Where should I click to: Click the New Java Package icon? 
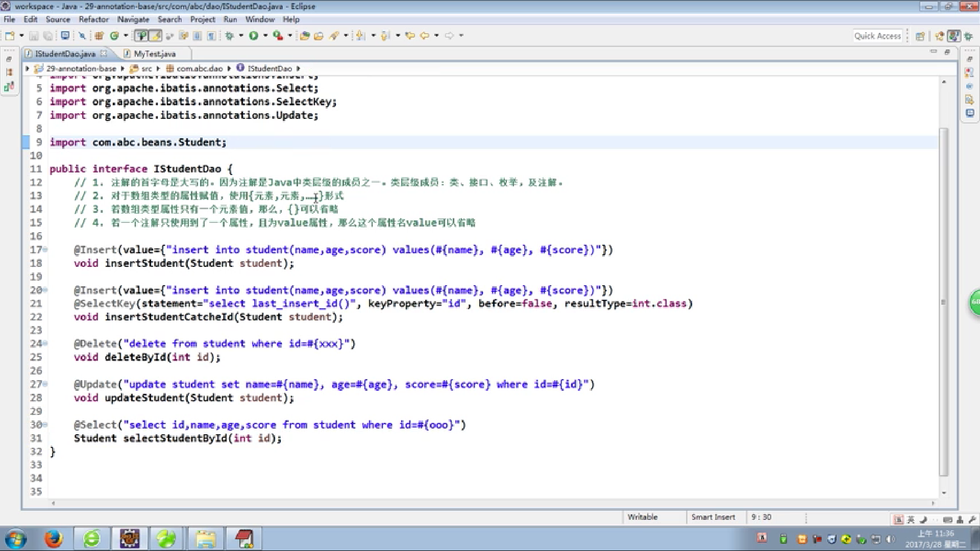pos(99,36)
